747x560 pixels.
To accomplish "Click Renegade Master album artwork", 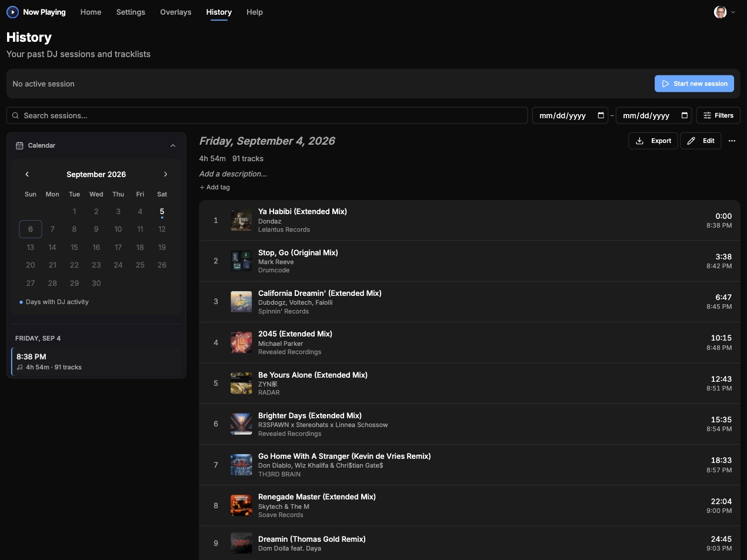I will [241, 505].
